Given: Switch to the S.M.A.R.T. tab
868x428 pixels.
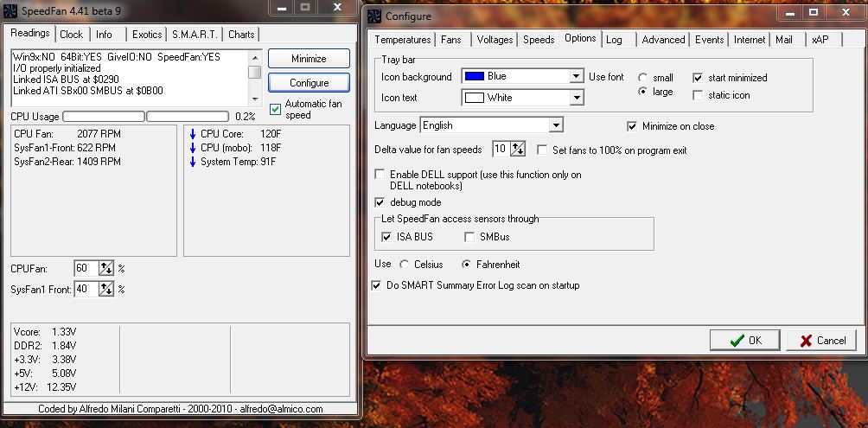Looking at the screenshot, I should click(x=195, y=35).
